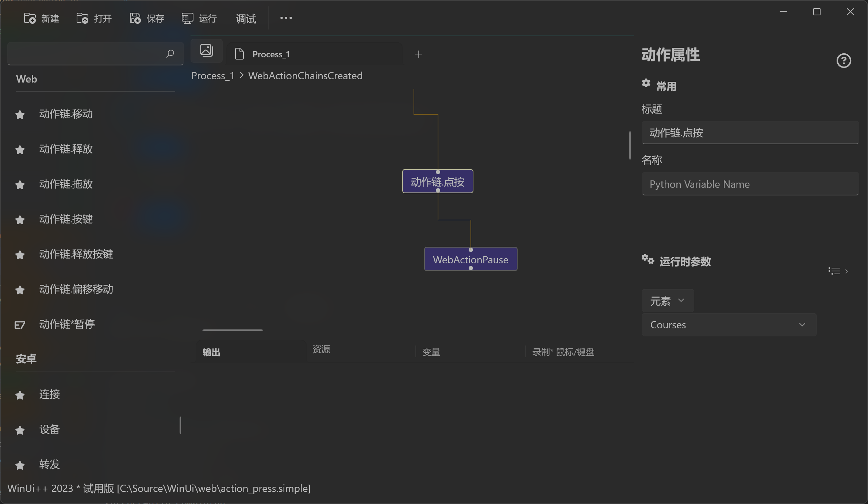Image resolution: width=868 pixels, height=504 pixels.
Task: Click the Python Variable Name input field
Action: 750,184
